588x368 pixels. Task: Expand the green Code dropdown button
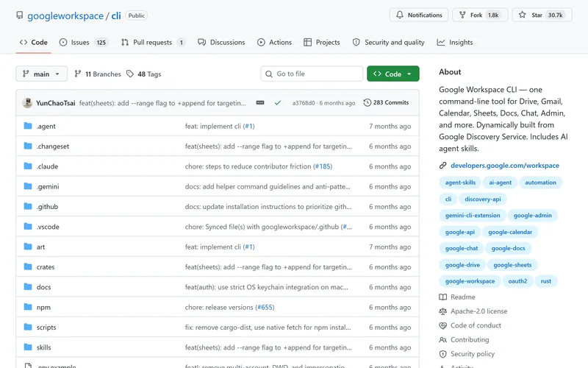(x=393, y=74)
